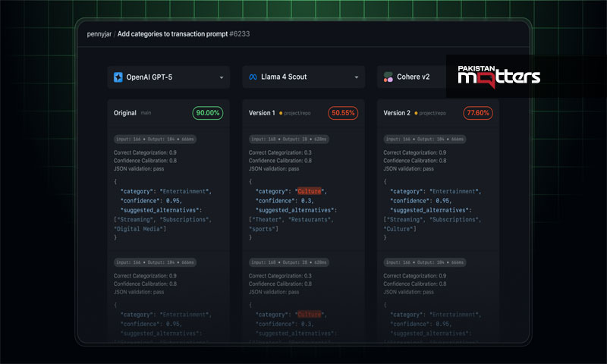
Task: Click the Llama 4 Scout Meta icon
Action: pyautogui.click(x=253, y=77)
